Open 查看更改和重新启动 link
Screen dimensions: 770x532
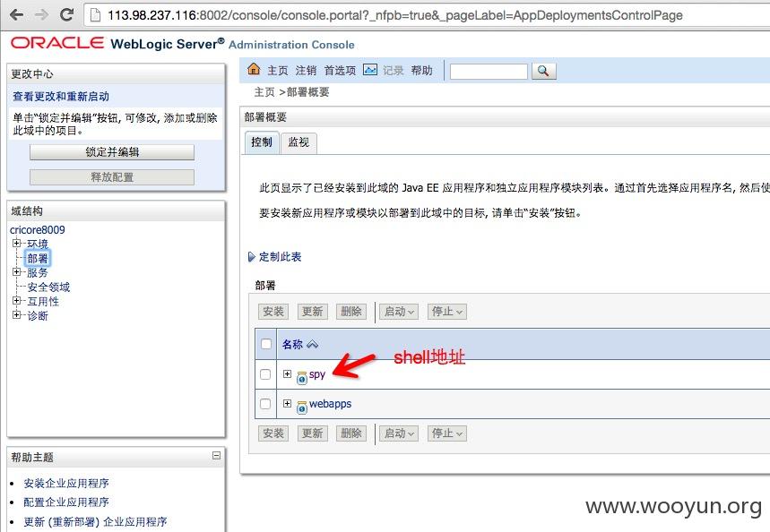61,96
